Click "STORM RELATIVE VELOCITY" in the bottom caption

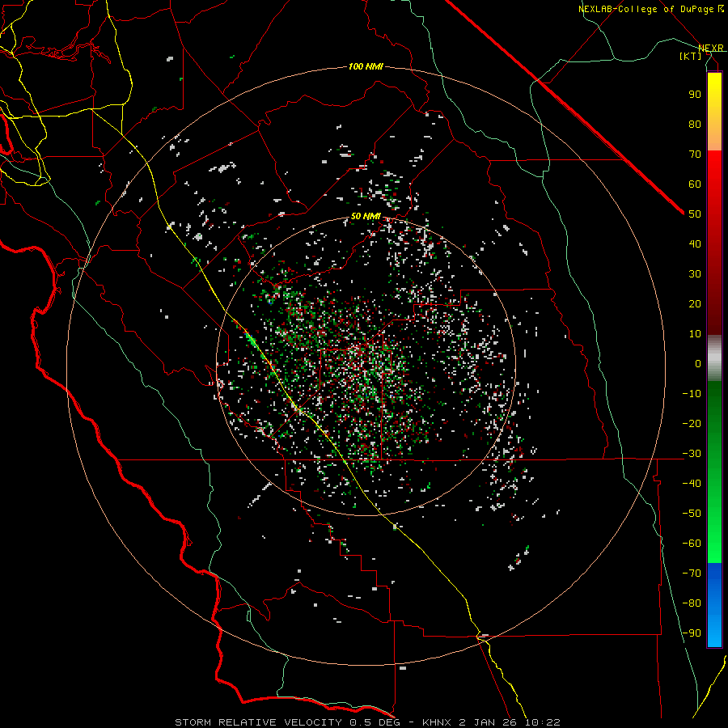(258, 722)
